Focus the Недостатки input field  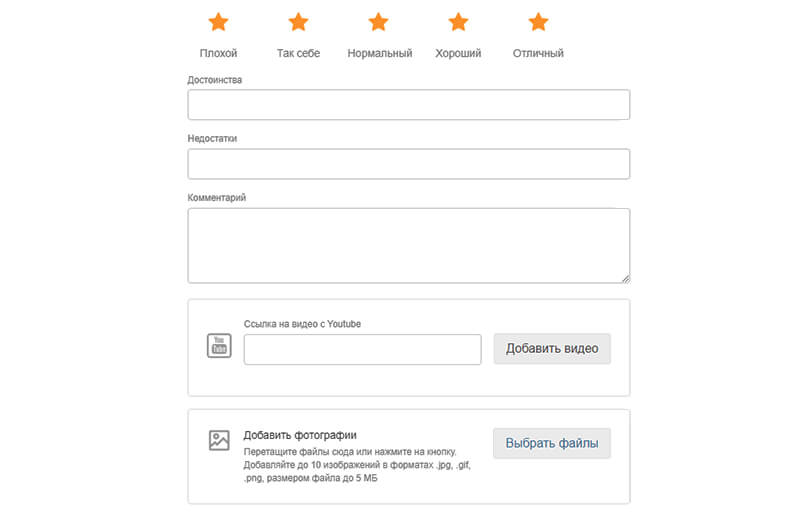(408, 164)
